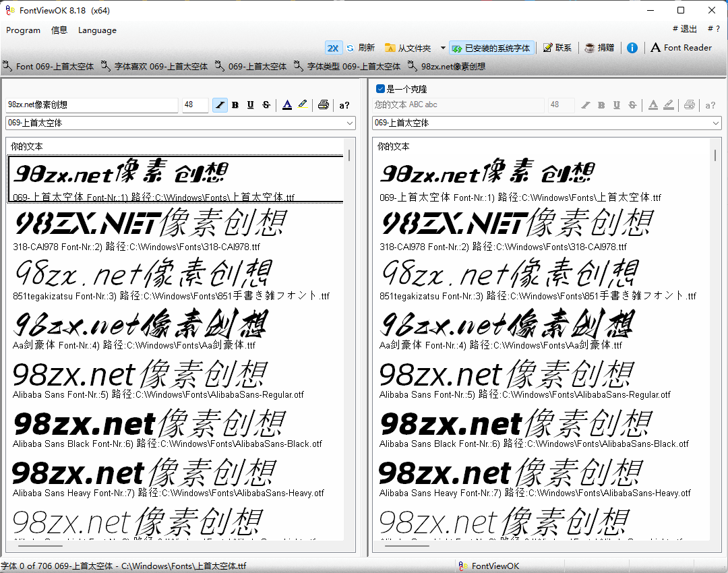Toggle underline in right clone pane

(617, 105)
